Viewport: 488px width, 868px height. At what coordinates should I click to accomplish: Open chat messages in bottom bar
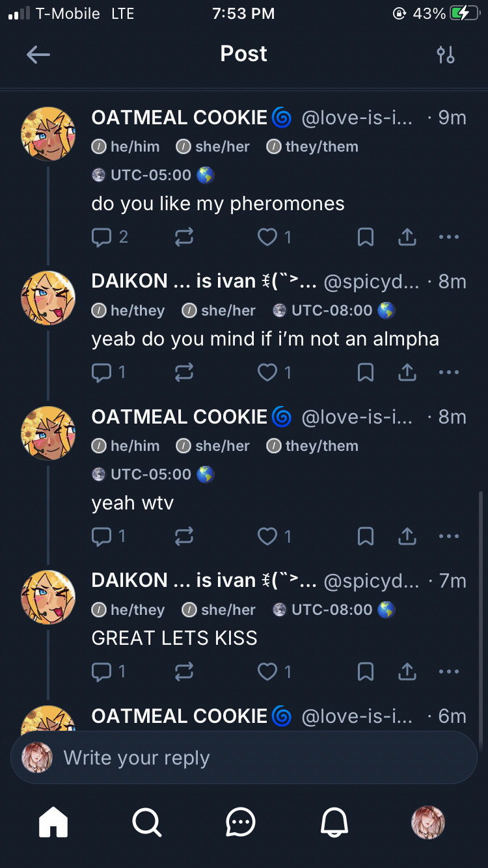point(241,822)
